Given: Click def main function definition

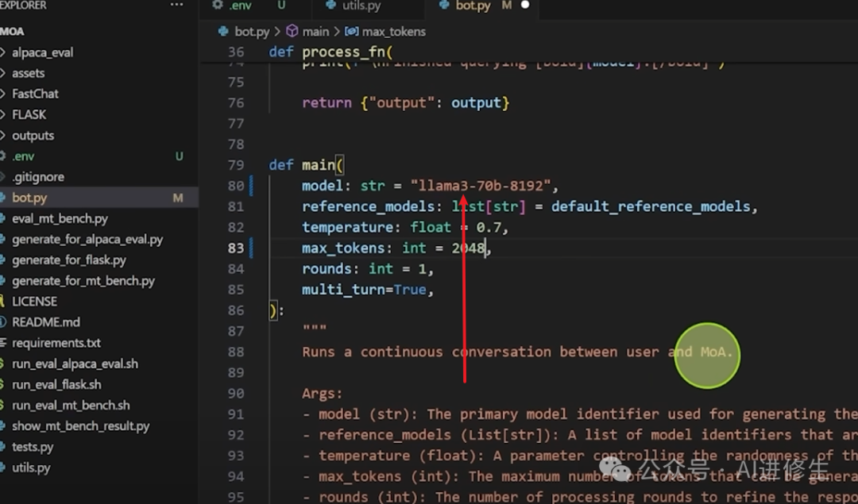Looking at the screenshot, I should [x=307, y=165].
